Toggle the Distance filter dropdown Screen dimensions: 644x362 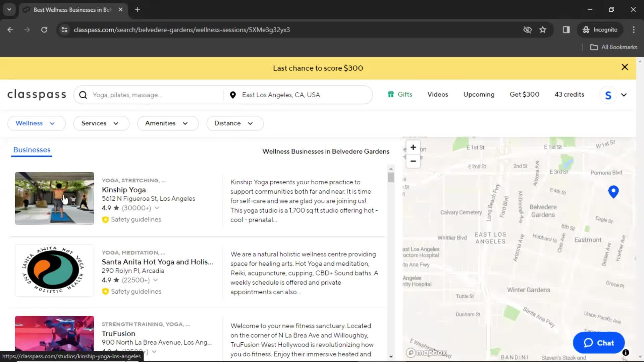pos(233,123)
